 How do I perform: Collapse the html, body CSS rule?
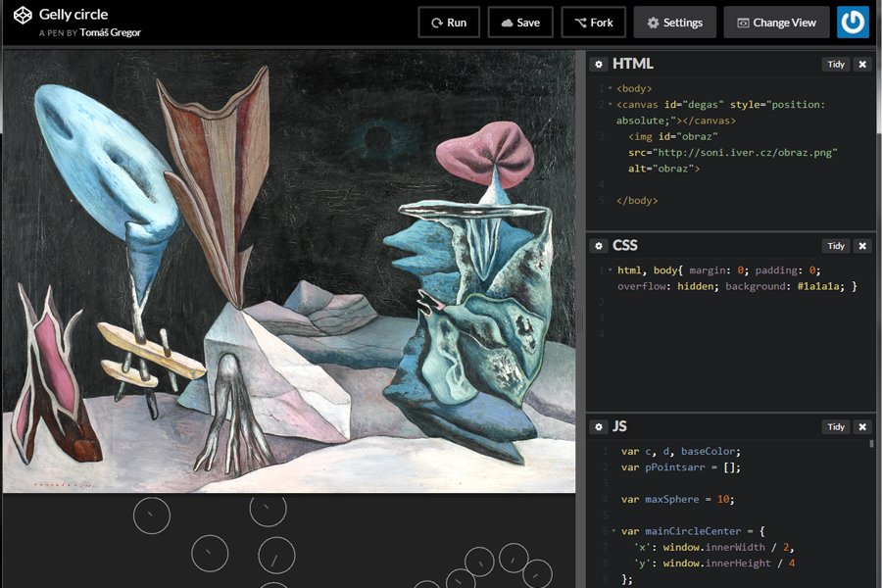611,270
